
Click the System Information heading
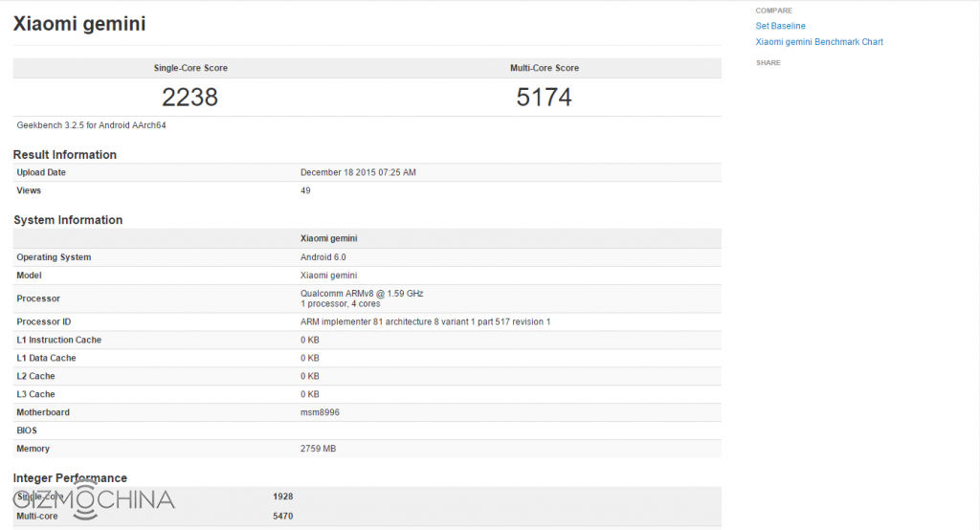click(x=68, y=220)
